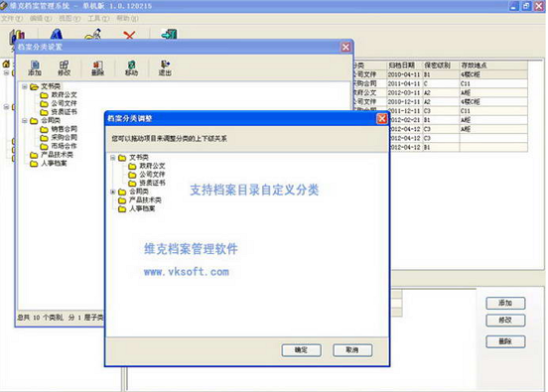Click 产品技术类 folder icon in 档案分类调整 dialog
This screenshot has width=548, height=392.
(122, 200)
